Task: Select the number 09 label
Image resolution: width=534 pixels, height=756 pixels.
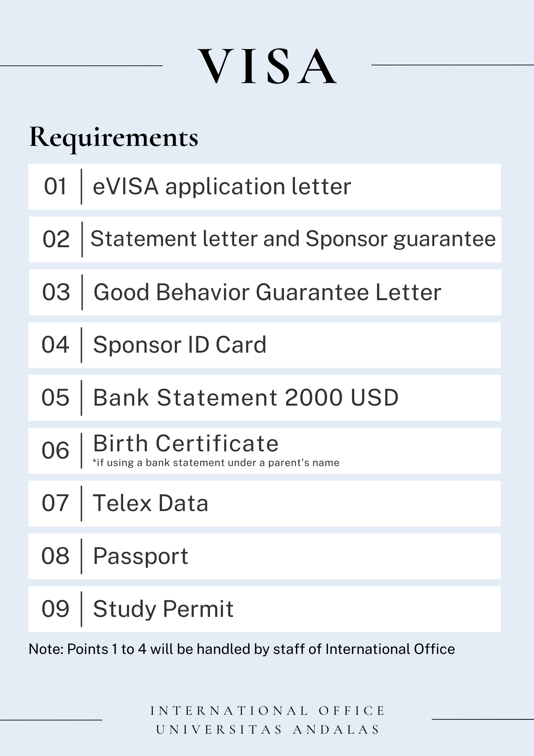Action: (56, 609)
